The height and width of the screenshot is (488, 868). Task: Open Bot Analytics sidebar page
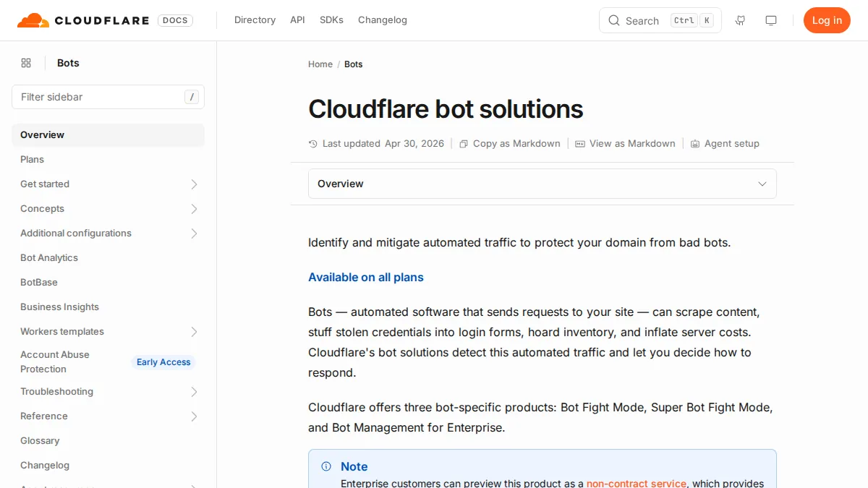49,258
